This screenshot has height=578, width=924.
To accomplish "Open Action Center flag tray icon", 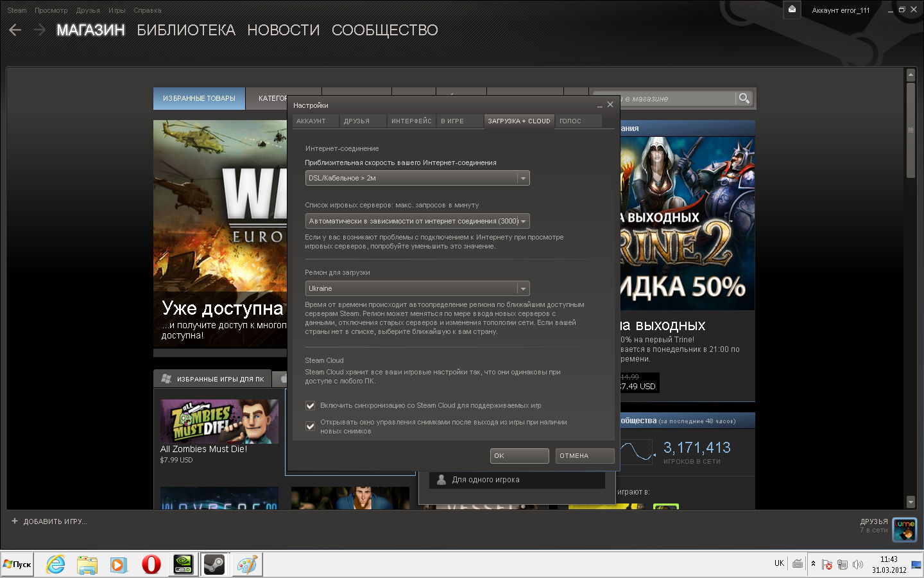I will click(x=827, y=565).
